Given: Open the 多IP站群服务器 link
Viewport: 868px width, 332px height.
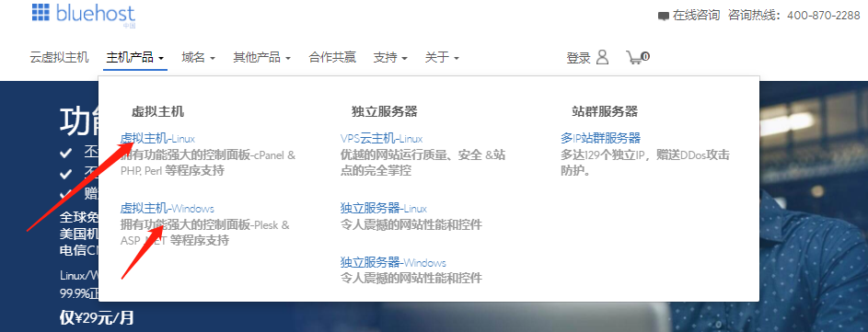Looking at the screenshot, I should pos(601,138).
